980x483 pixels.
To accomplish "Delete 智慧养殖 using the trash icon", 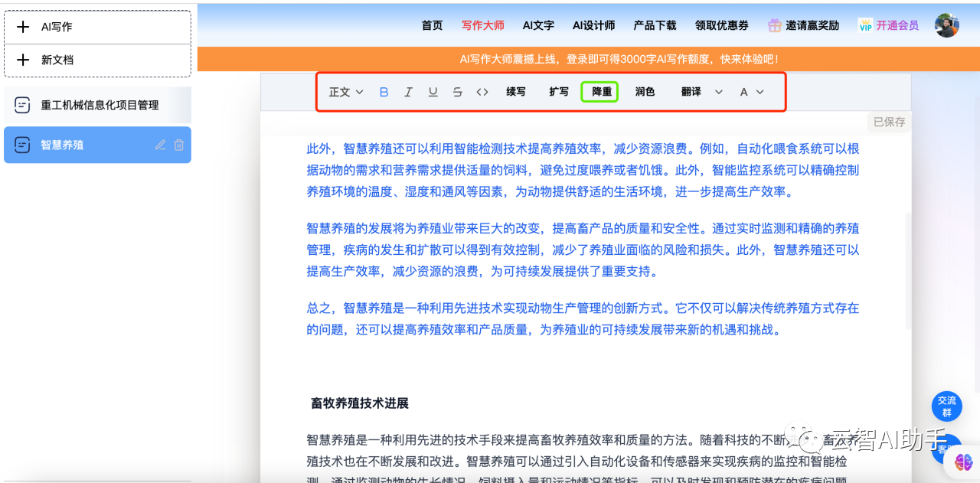I will click(x=178, y=145).
